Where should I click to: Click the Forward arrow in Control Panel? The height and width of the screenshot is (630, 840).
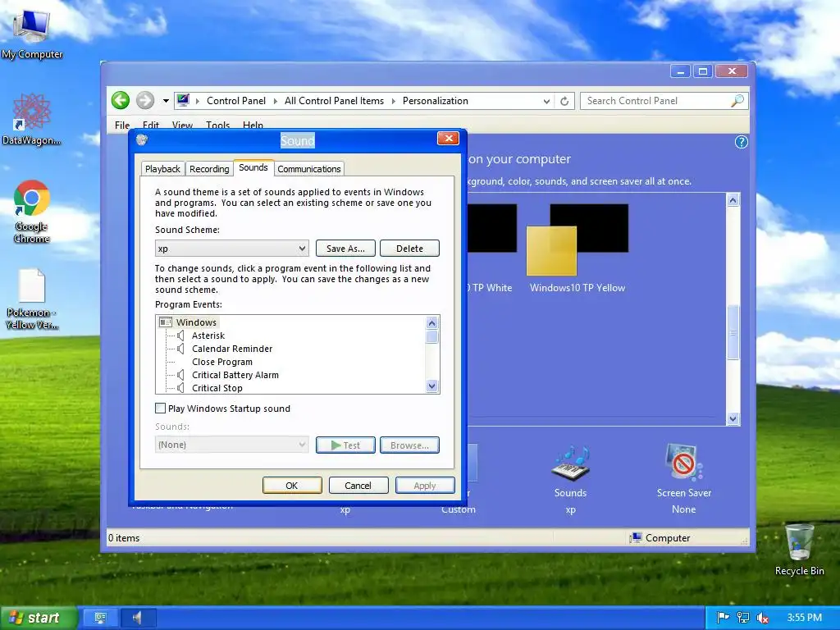[x=144, y=100]
